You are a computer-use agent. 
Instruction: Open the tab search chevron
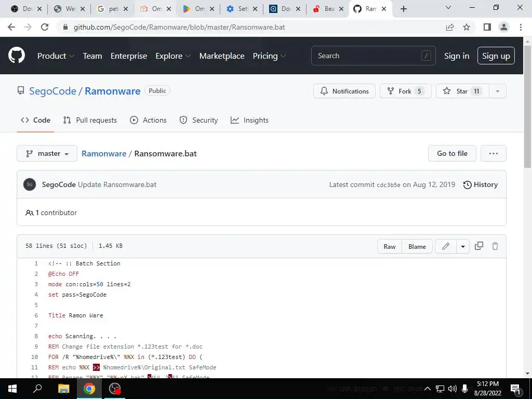point(448,7)
